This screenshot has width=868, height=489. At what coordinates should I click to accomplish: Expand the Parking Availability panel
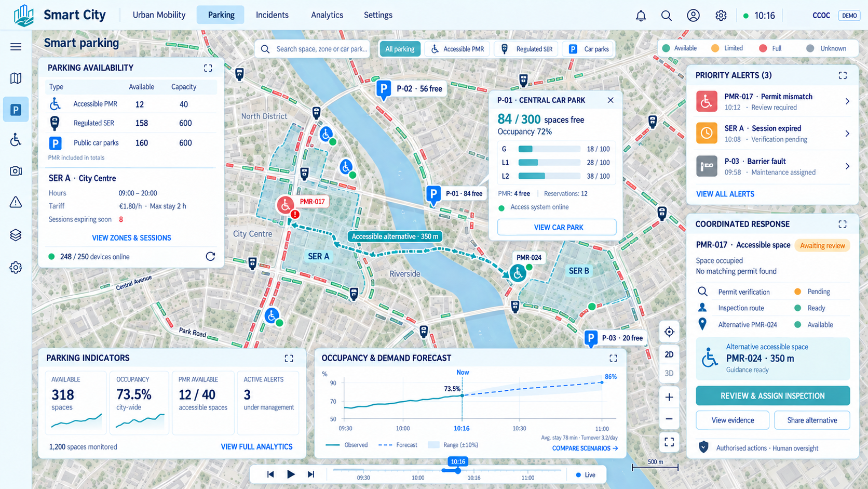tap(208, 68)
